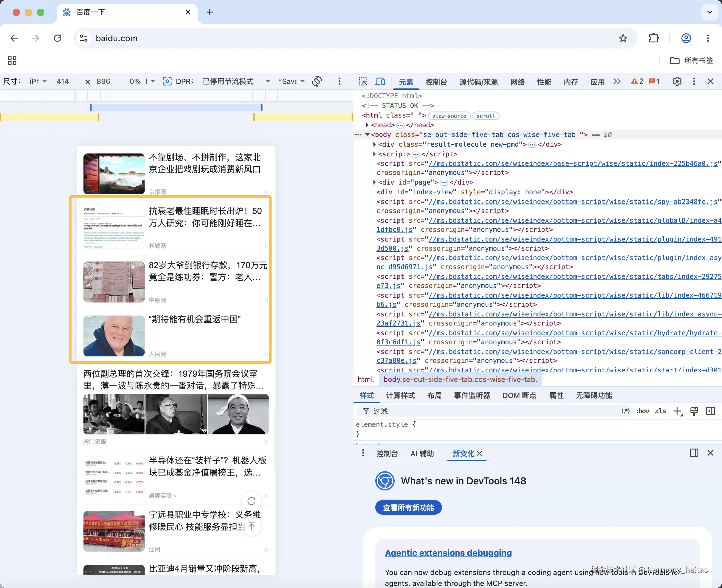Expand the result-molecule div node
Image resolution: width=722 pixels, height=588 pixels.
point(374,144)
